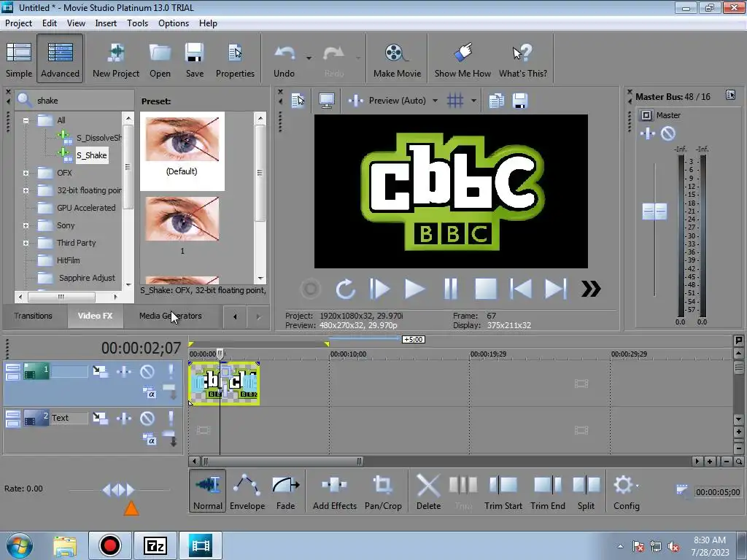Image resolution: width=747 pixels, height=560 pixels.
Task: Expand the Sony folder
Action: 26,226
